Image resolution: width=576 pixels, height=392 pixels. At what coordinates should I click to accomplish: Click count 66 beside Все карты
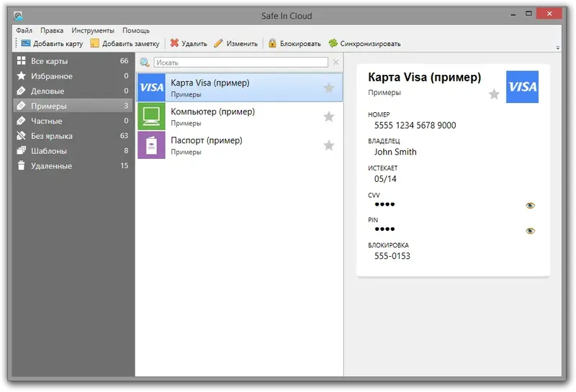[124, 61]
